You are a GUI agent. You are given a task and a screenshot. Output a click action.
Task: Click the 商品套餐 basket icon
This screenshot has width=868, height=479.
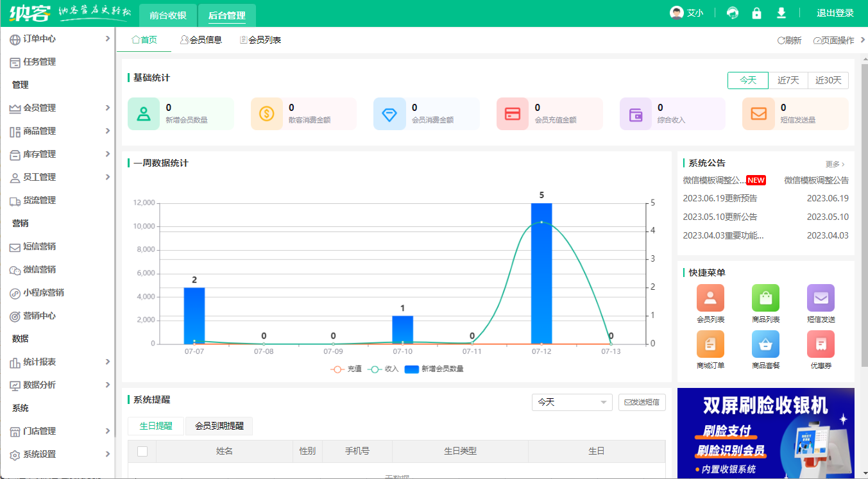tap(765, 344)
